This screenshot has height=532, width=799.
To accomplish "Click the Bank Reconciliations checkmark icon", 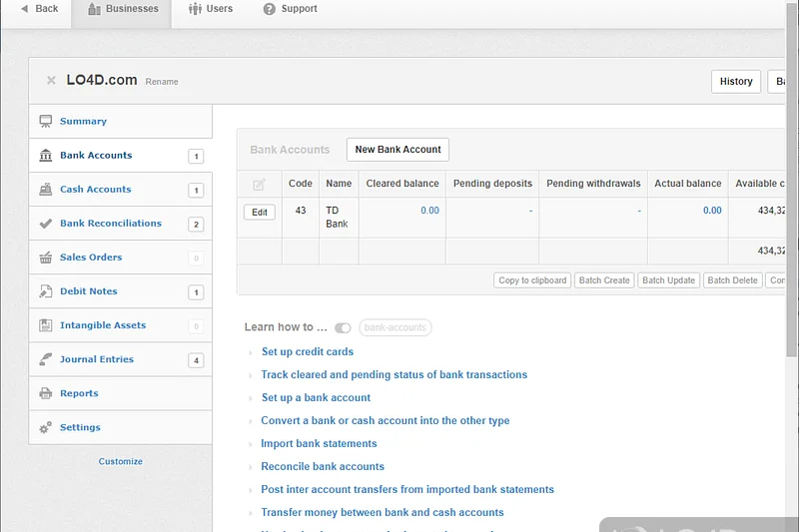I will [45, 224].
